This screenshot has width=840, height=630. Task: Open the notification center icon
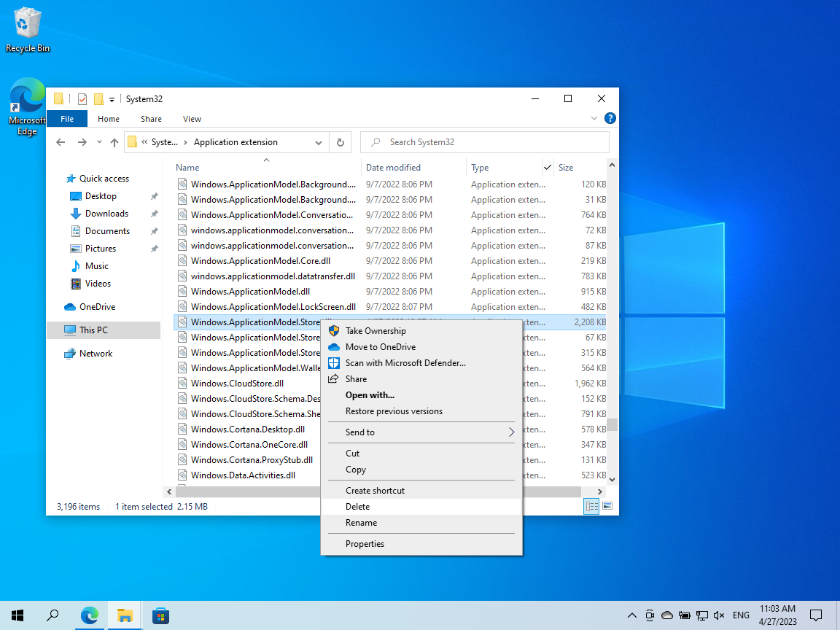[x=816, y=615]
